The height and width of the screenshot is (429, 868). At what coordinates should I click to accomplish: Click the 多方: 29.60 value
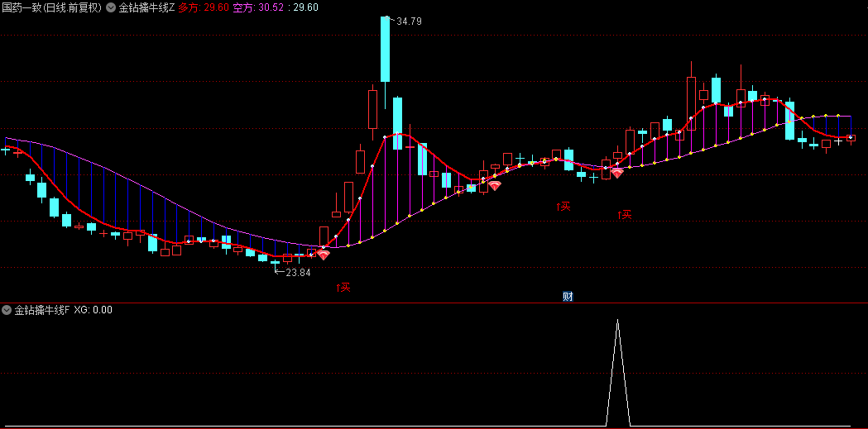point(204,8)
